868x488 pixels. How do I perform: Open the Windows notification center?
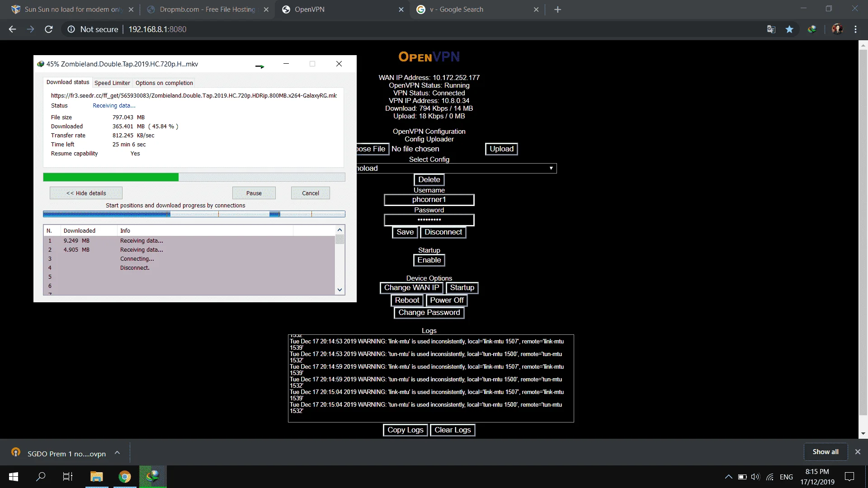tap(849, 477)
